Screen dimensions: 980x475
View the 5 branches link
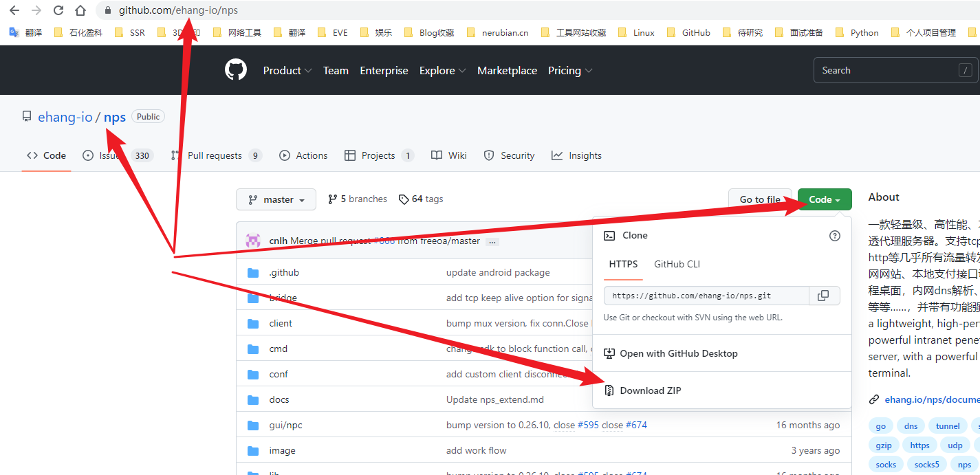(x=358, y=199)
